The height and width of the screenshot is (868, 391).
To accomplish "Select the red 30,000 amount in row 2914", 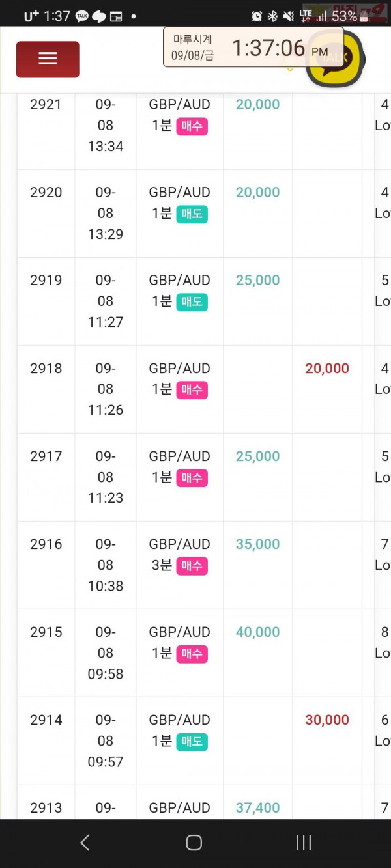I will [327, 720].
